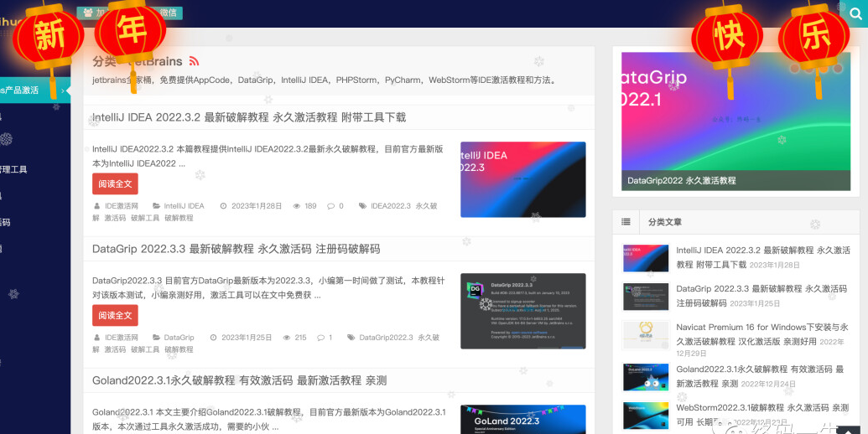Viewport: 868px width, 434px height.
Task: Open the IntelliJ IDEA category link
Action: [x=184, y=205]
